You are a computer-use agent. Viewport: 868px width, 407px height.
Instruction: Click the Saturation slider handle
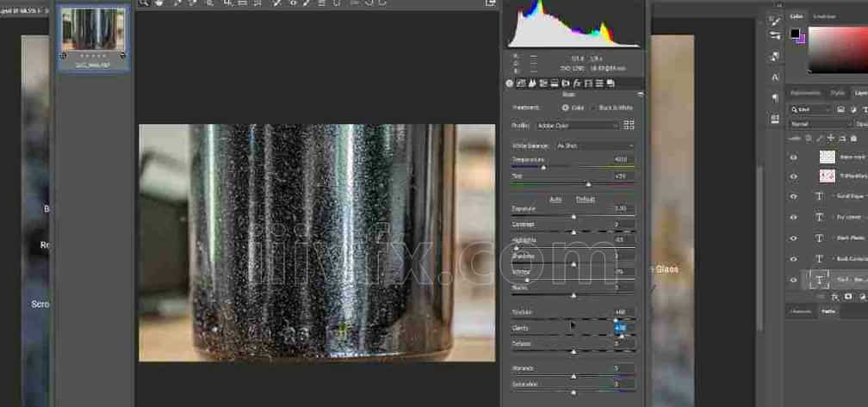tap(573, 392)
